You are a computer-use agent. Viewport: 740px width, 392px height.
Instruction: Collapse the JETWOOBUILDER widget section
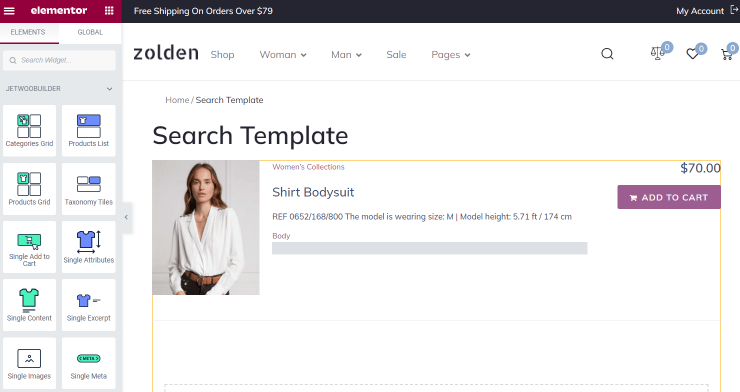click(x=109, y=89)
